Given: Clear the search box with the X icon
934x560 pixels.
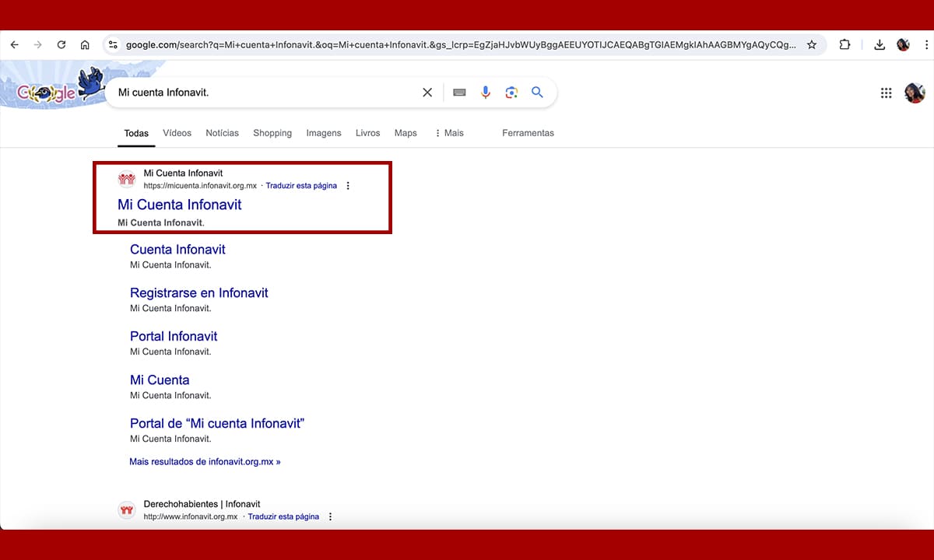Looking at the screenshot, I should [x=427, y=93].
